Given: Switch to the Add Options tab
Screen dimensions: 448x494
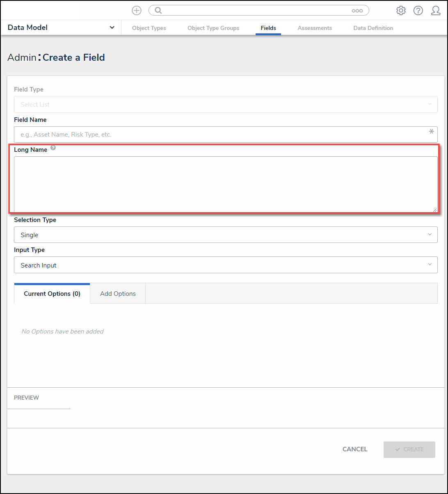Looking at the screenshot, I should pyautogui.click(x=118, y=293).
